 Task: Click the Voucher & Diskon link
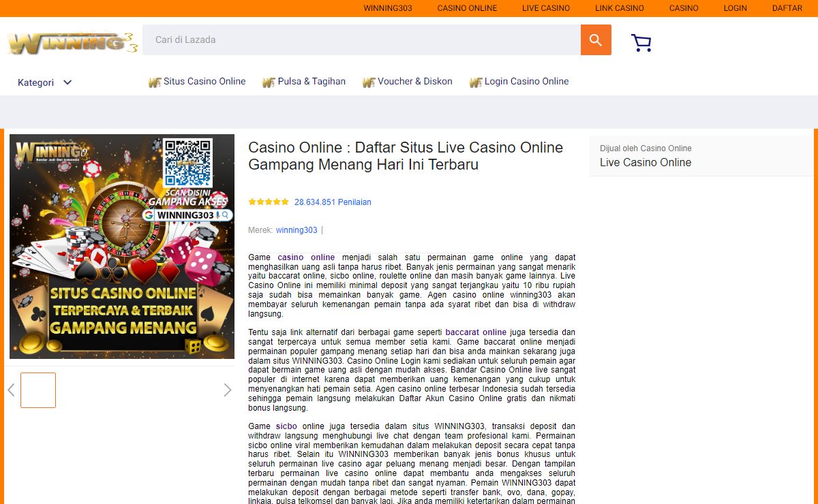(415, 81)
